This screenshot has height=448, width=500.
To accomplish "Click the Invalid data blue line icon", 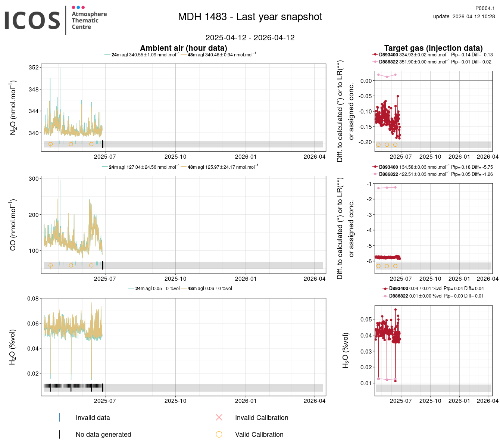I will (x=60, y=418).
